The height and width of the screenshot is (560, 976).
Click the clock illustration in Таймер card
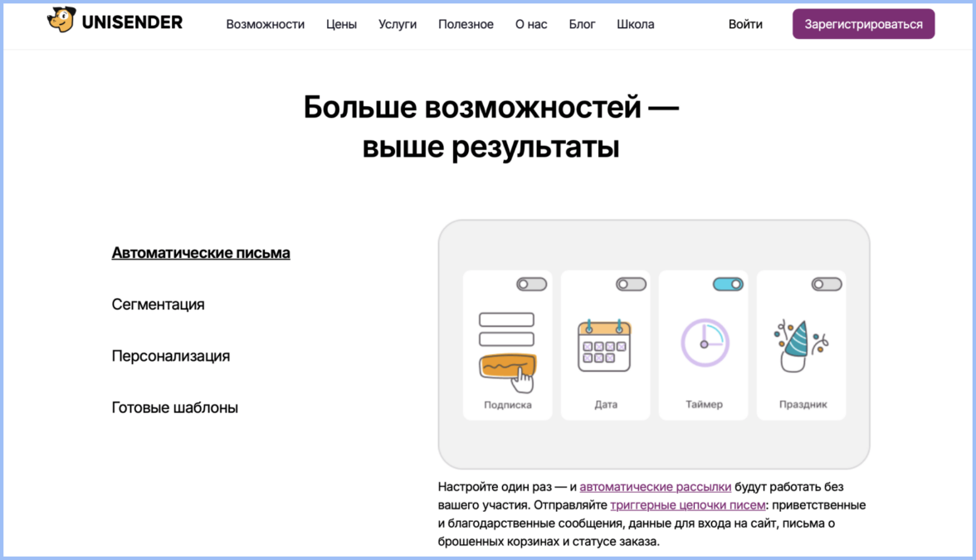pyautogui.click(x=705, y=342)
